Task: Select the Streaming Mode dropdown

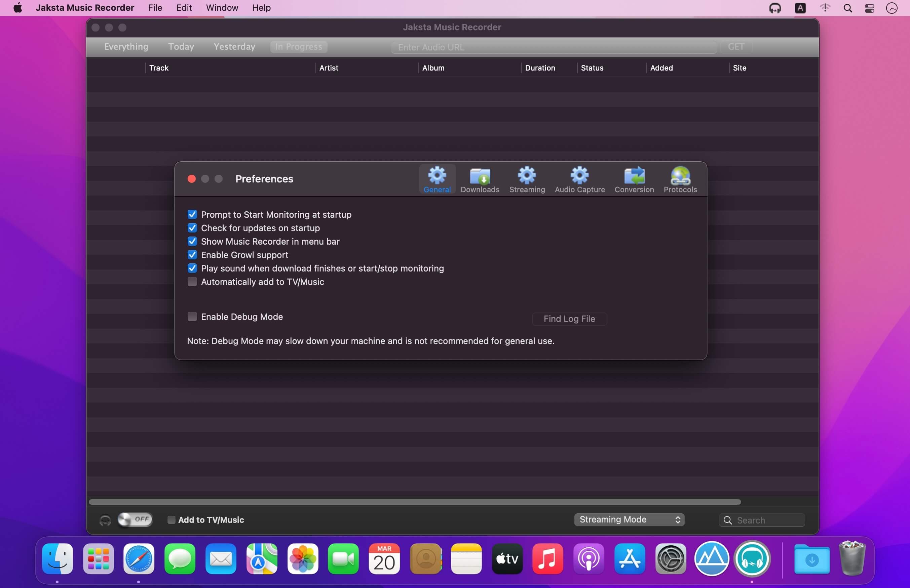Action: click(629, 519)
